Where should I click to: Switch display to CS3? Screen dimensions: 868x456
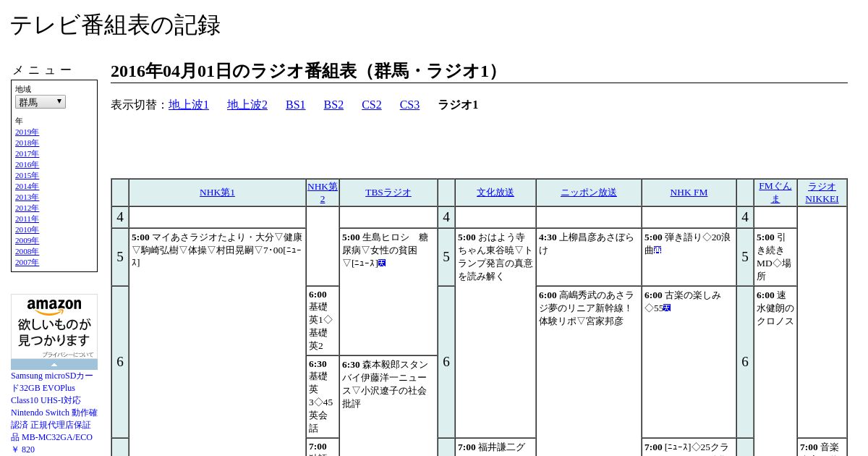(x=409, y=105)
